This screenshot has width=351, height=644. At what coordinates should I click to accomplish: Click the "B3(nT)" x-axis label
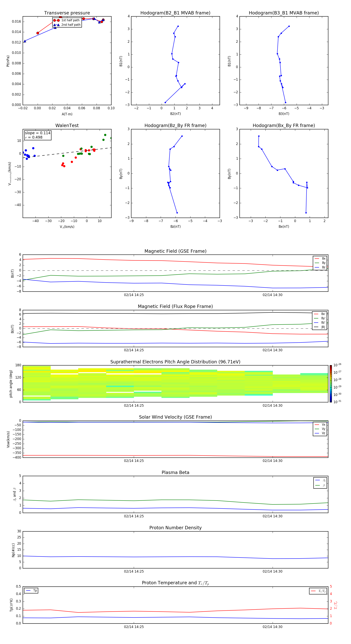pos(284,114)
